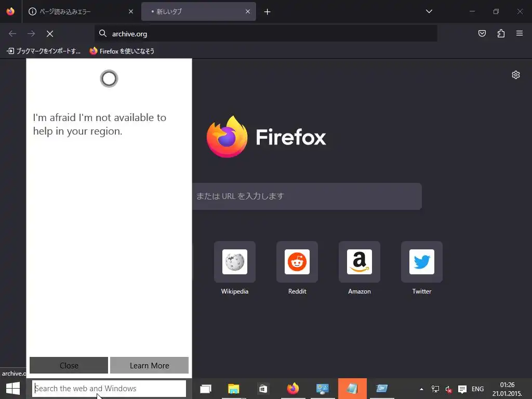Go forward with the forward arrow
The height and width of the screenshot is (399, 532).
click(31, 34)
